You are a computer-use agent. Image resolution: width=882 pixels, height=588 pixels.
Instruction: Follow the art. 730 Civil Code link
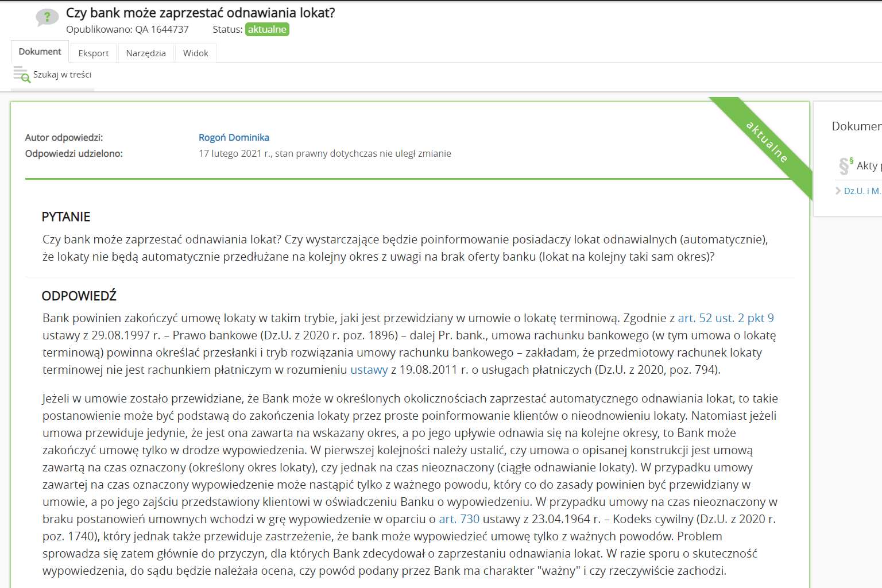pos(459,519)
